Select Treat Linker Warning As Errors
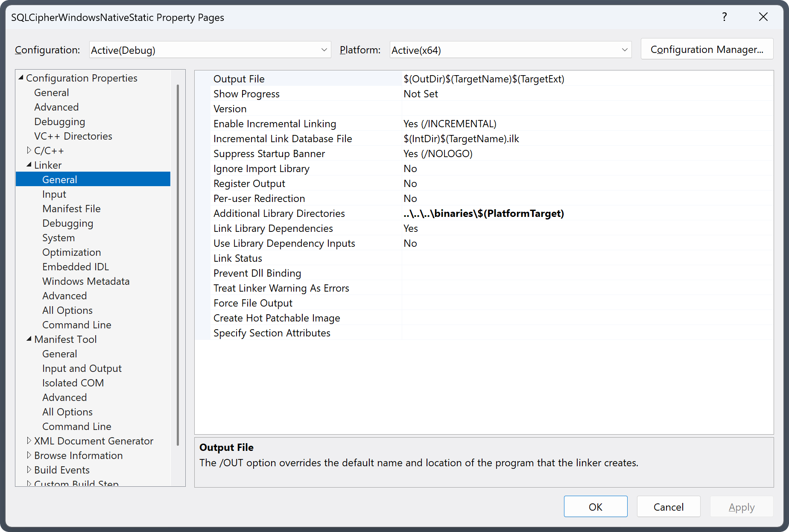 point(484,288)
